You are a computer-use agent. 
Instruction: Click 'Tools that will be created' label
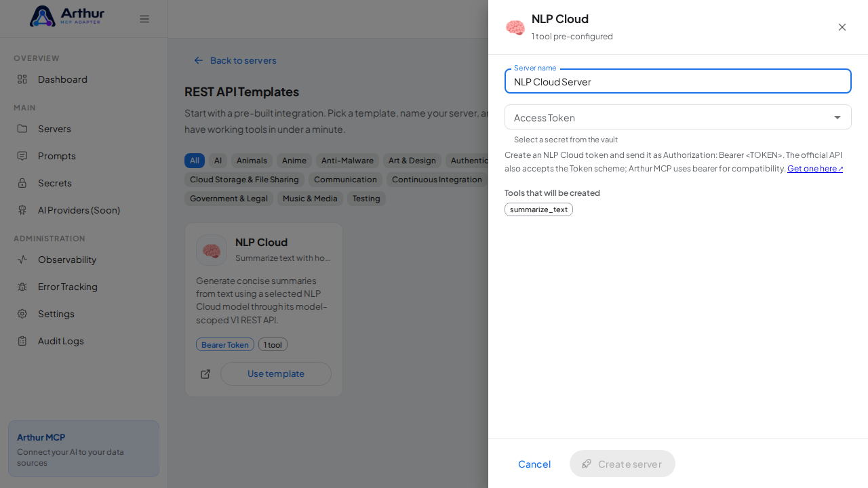pyautogui.click(x=552, y=192)
